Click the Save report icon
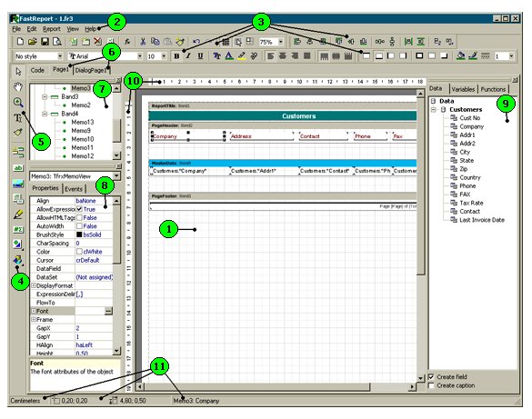Viewport: 532px width, 419px height. [x=45, y=42]
